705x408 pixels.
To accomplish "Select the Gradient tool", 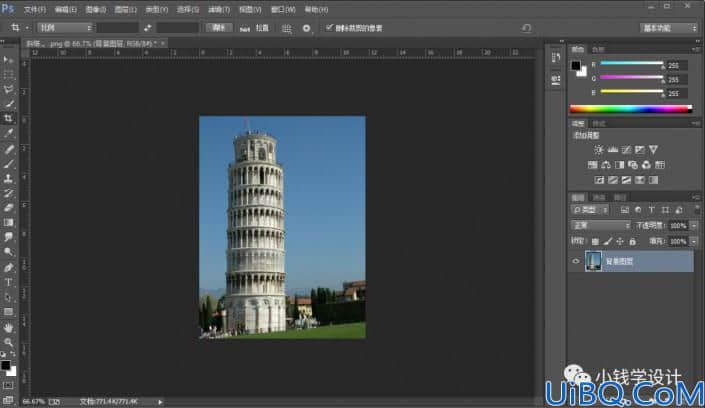I will (8, 222).
